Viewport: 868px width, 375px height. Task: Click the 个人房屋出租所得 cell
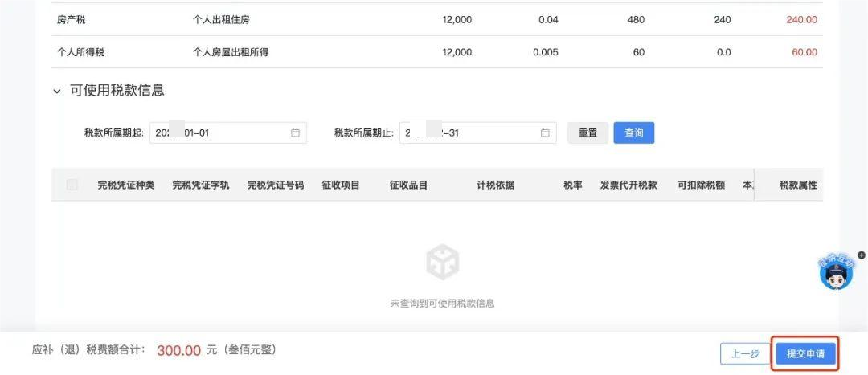(x=231, y=52)
